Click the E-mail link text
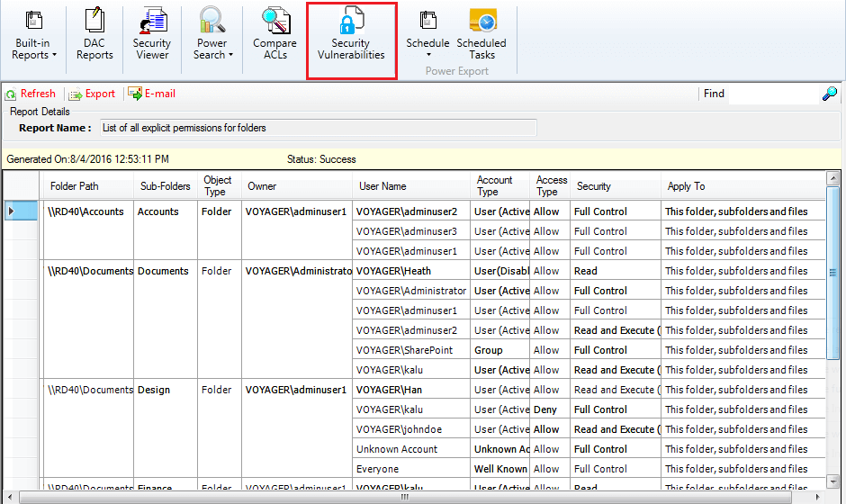This screenshot has width=846, height=504. [x=159, y=94]
